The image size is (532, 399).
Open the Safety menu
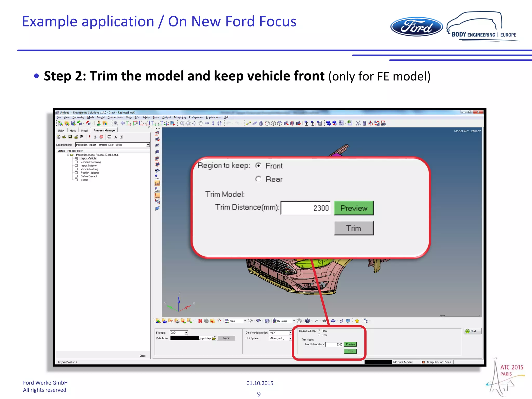pos(146,117)
